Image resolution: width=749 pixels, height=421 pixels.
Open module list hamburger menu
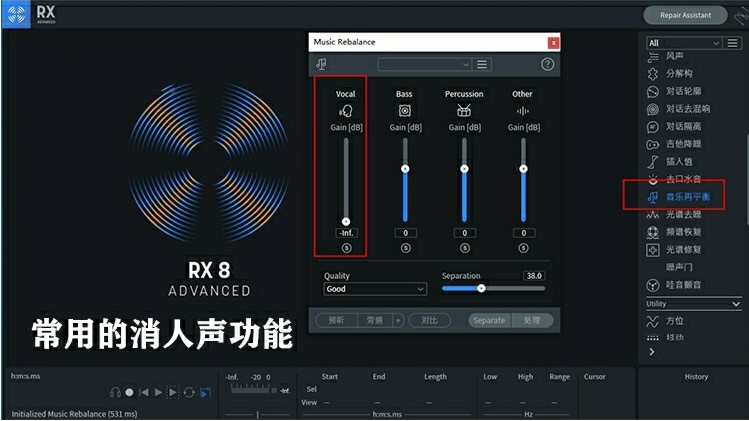point(732,43)
